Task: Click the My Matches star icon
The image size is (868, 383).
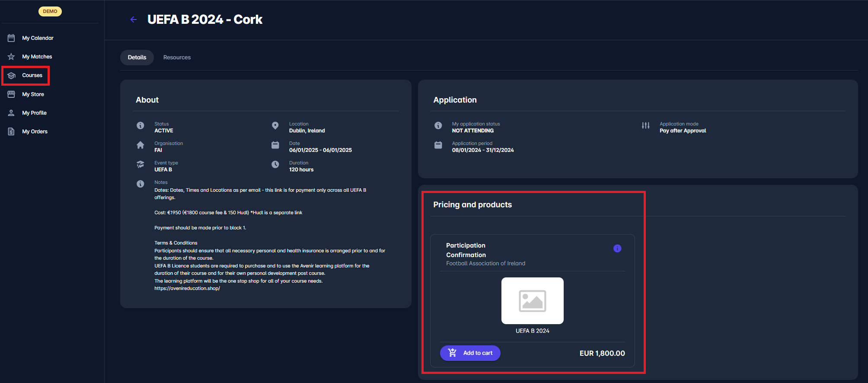Action: point(11,57)
